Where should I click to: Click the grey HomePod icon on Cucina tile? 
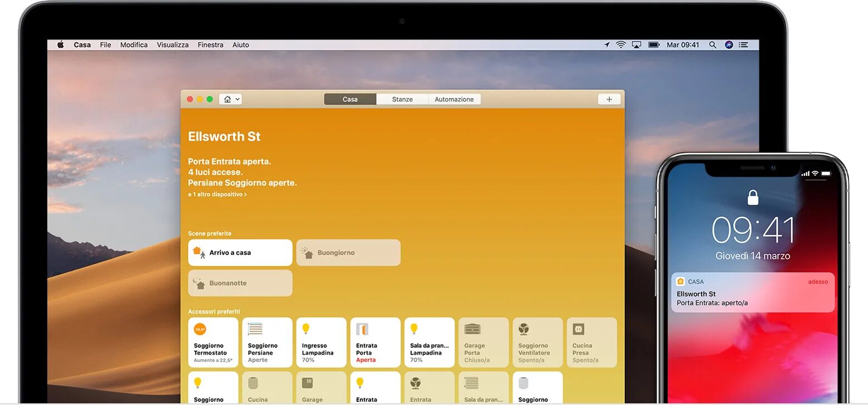tap(253, 383)
